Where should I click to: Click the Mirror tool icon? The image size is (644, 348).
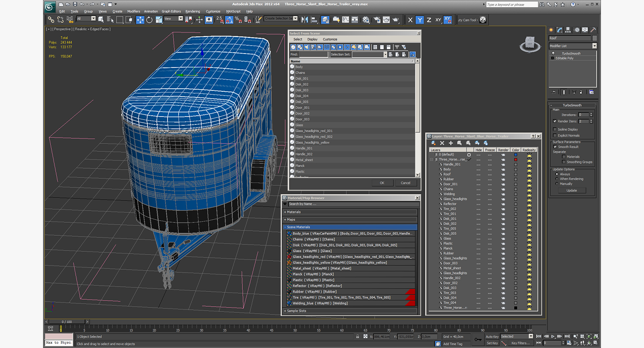tap(305, 20)
